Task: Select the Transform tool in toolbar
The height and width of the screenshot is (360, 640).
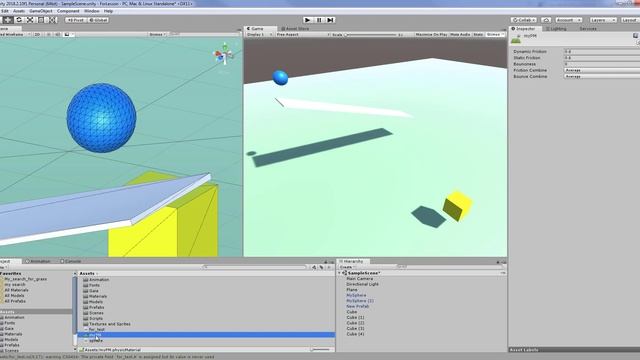Action: (52, 20)
